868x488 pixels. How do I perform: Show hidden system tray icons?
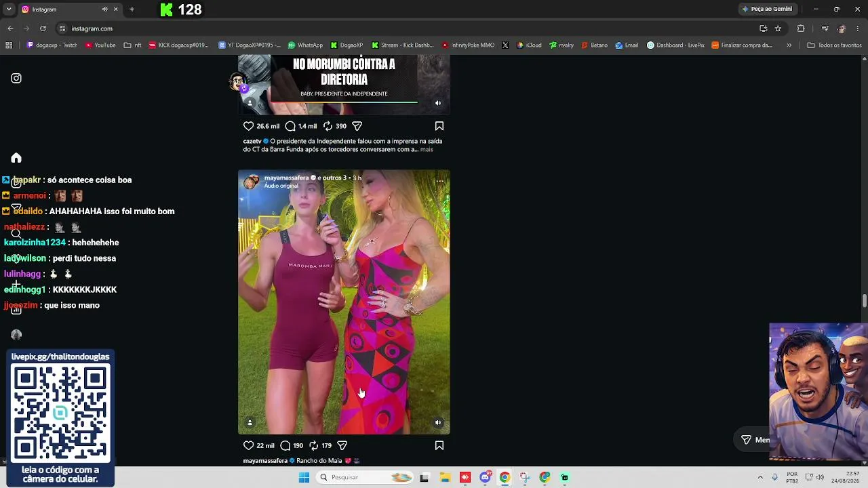[759, 477]
